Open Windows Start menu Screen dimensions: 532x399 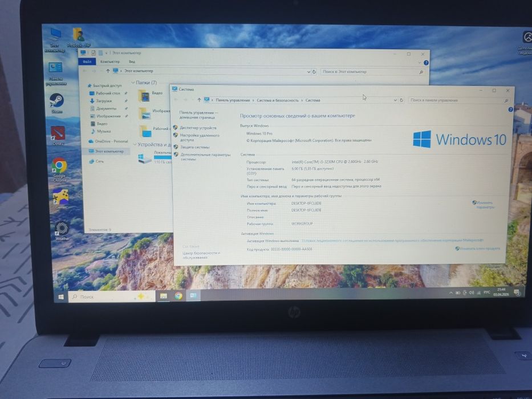coord(61,297)
